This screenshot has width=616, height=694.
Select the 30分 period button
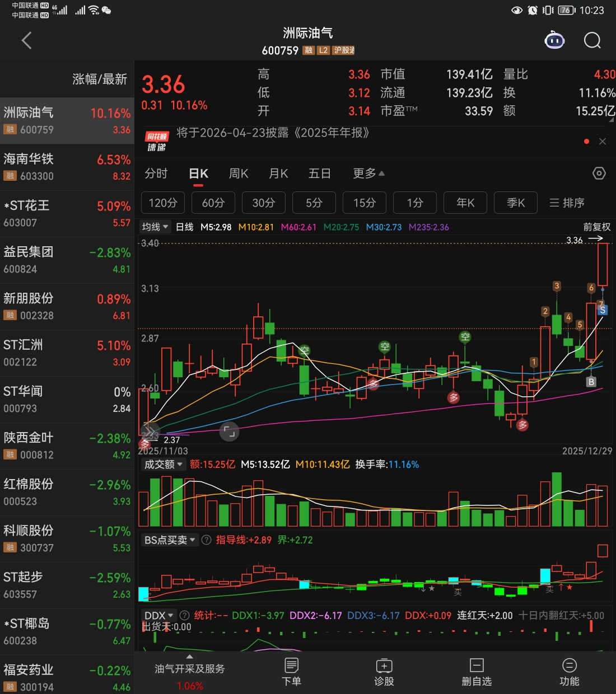coord(264,203)
